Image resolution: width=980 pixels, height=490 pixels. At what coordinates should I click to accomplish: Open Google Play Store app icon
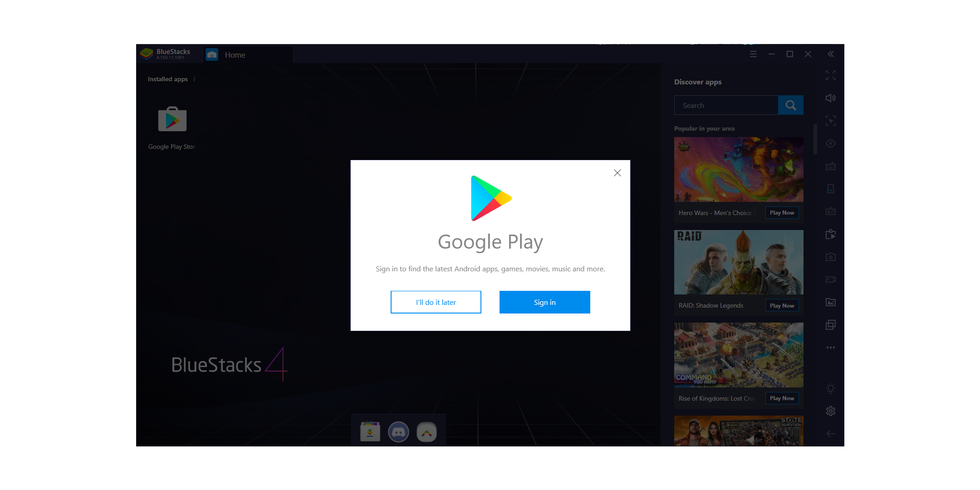172,120
